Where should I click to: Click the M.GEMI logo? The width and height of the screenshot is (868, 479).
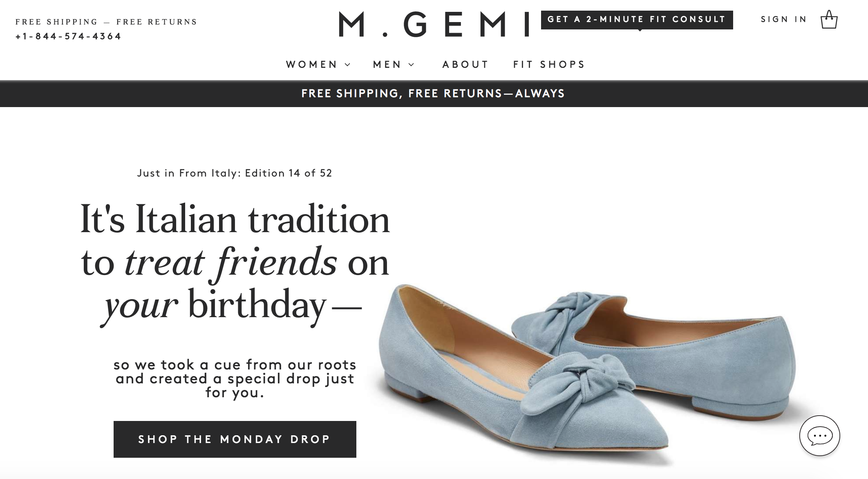(433, 20)
